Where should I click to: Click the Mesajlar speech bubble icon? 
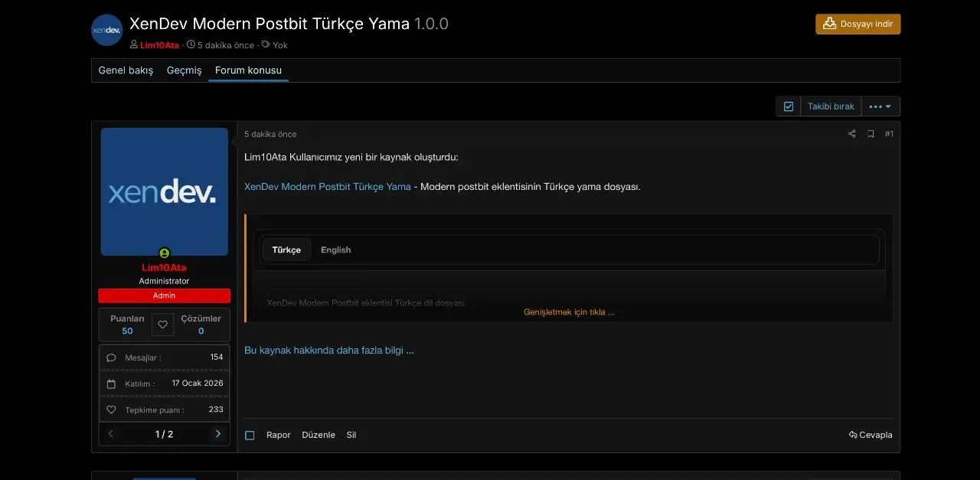111,358
